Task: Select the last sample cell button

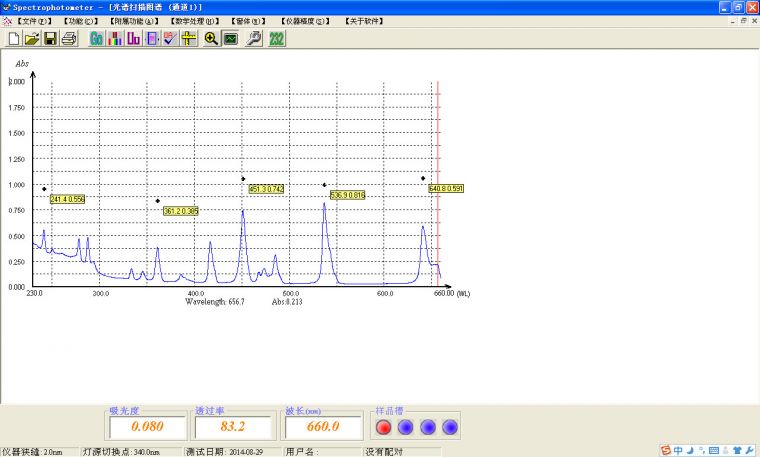Action: (450, 427)
